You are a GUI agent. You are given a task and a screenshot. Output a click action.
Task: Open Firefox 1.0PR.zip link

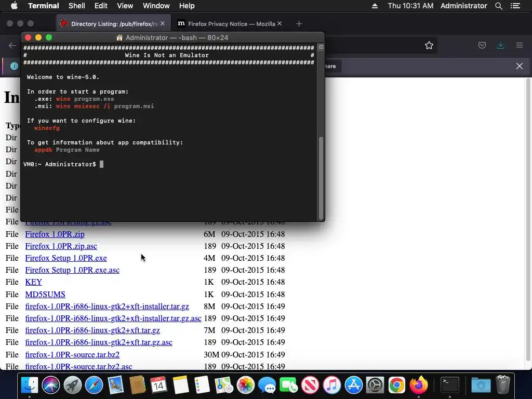pyautogui.click(x=55, y=234)
